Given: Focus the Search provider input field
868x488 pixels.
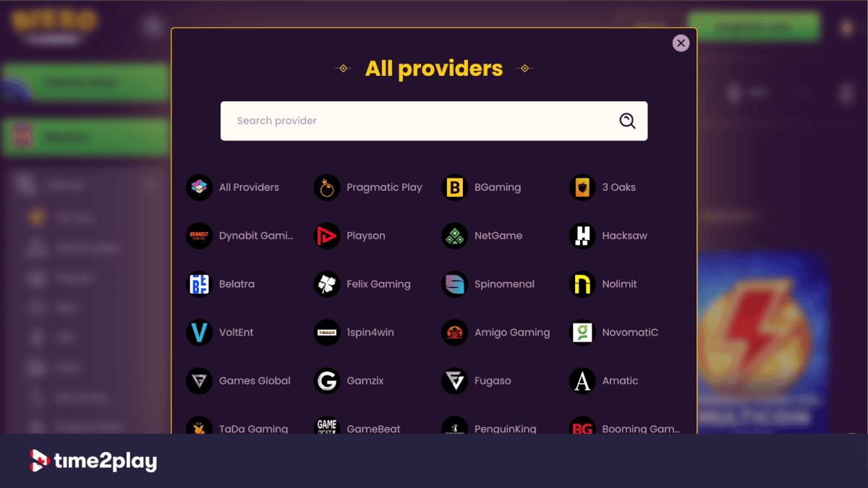Looking at the screenshot, I should click(x=434, y=121).
